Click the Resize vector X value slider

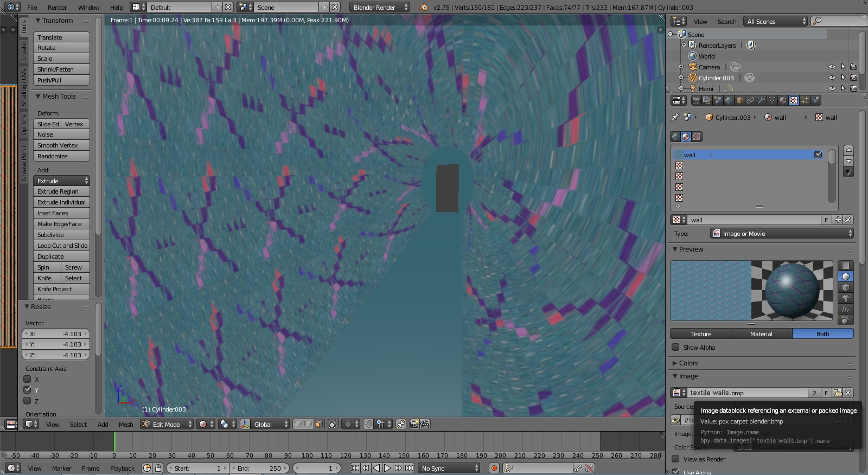(56, 333)
